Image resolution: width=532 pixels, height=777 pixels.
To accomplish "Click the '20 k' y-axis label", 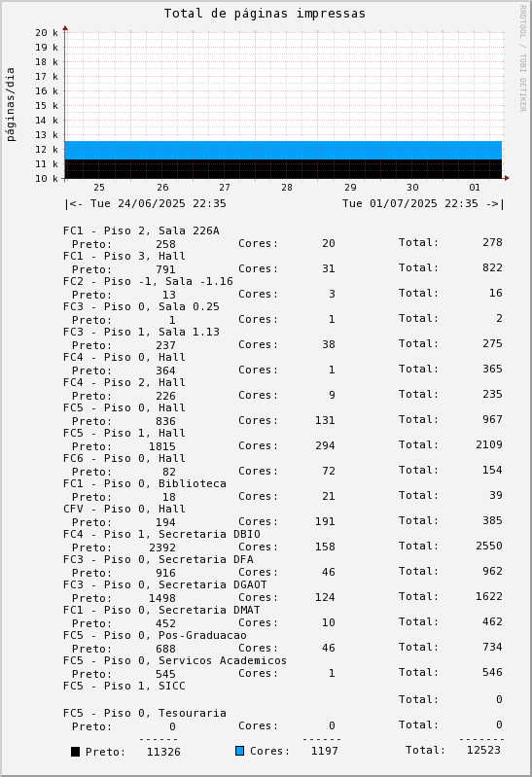I will pyautogui.click(x=47, y=33).
